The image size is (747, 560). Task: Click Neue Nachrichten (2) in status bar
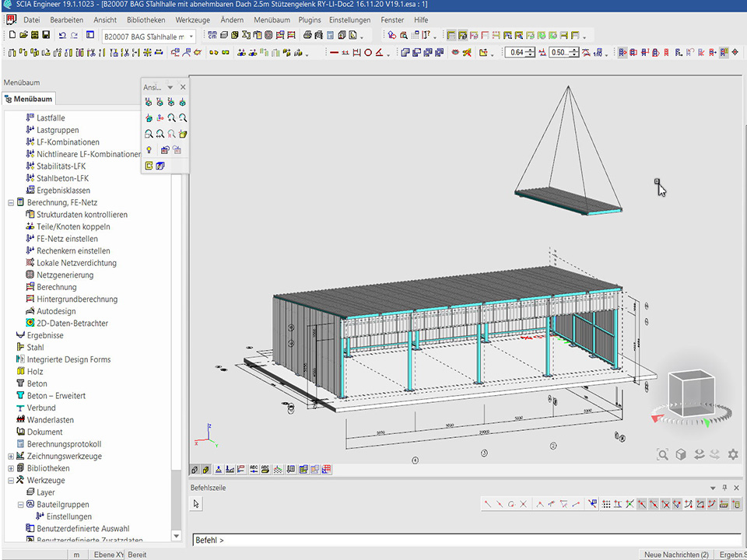click(675, 555)
